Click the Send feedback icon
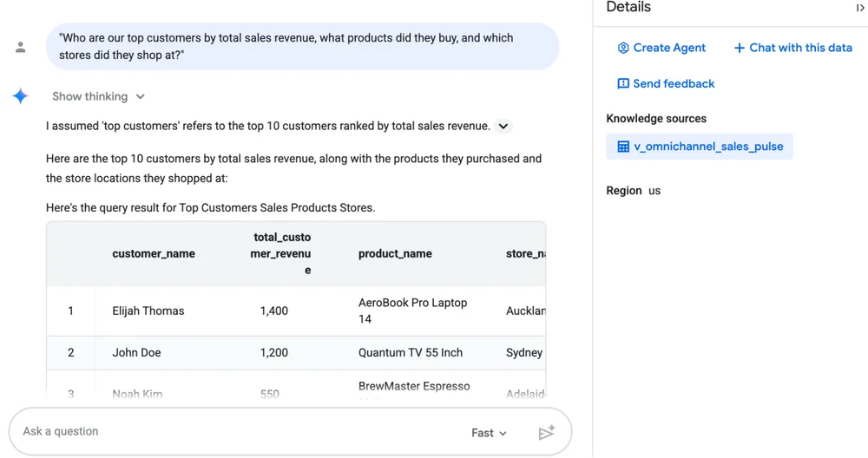The width and height of the screenshot is (868, 458). tap(623, 83)
